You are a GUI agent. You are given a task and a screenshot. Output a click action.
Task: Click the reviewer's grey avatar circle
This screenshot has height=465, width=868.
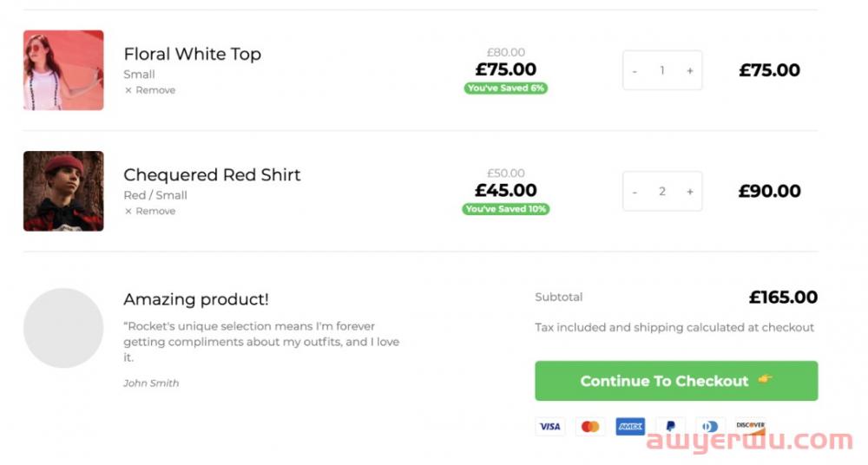(x=63, y=328)
